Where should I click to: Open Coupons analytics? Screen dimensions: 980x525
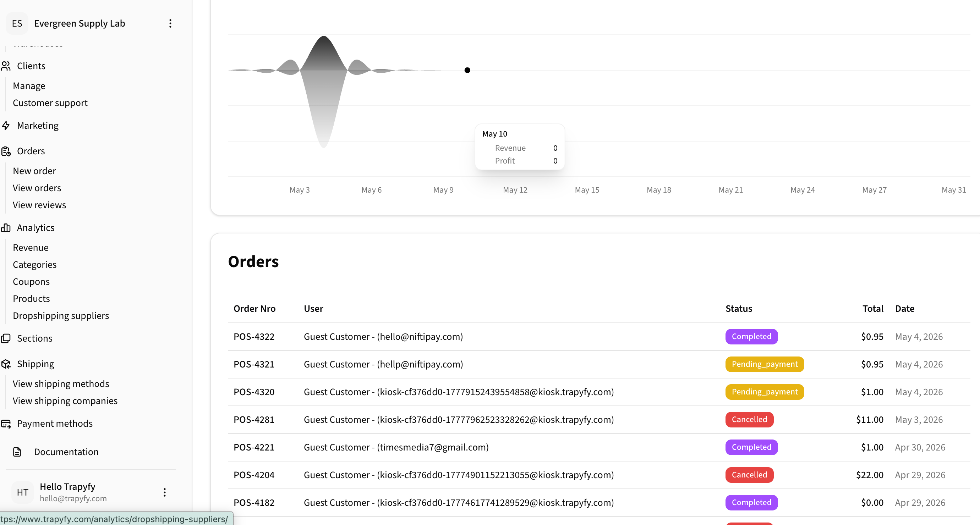click(x=31, y=282)
